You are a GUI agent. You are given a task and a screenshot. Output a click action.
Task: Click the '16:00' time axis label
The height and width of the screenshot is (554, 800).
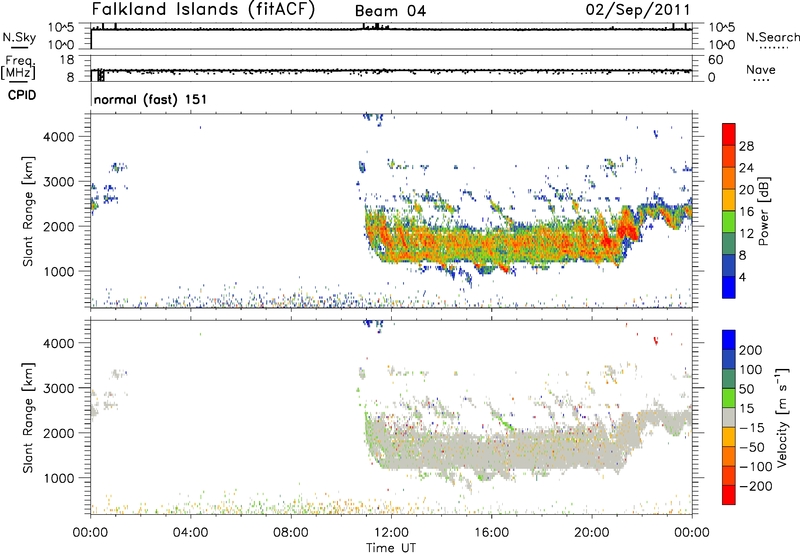[491, 533]
